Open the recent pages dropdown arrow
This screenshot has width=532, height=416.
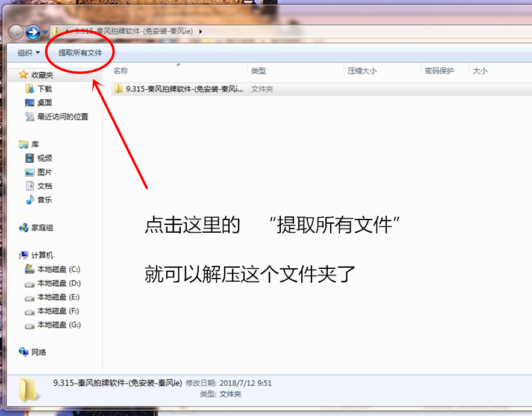point(45,32)
